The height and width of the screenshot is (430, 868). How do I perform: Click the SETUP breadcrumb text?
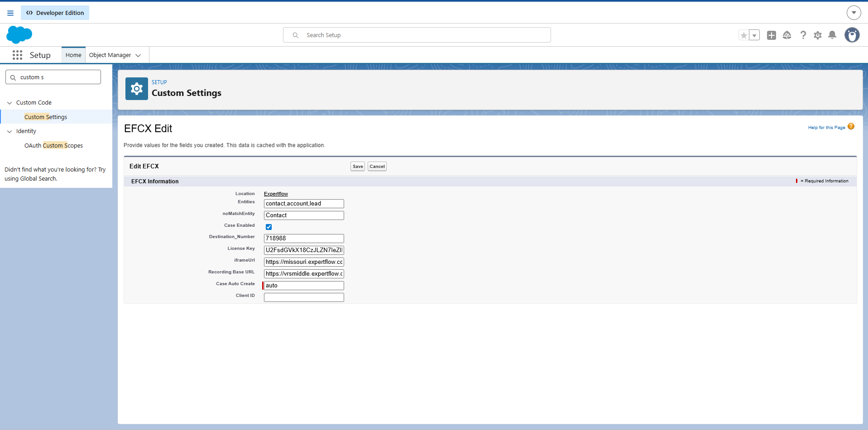[x=159, y=82]
